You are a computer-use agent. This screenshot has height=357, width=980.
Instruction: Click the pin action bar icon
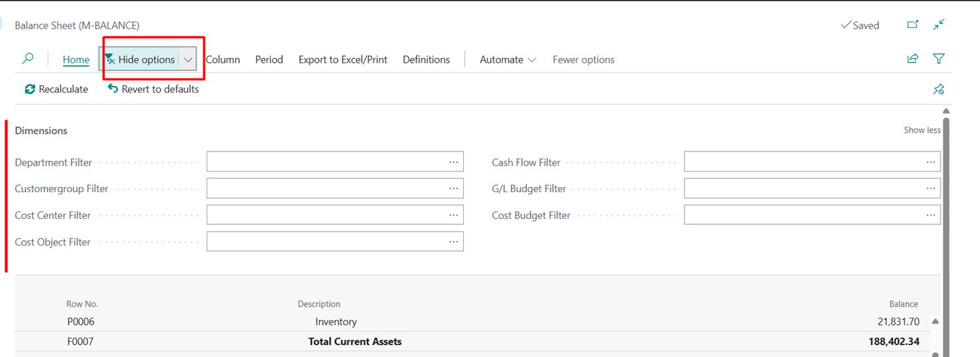pyautogui.click(x=939, y=89)
